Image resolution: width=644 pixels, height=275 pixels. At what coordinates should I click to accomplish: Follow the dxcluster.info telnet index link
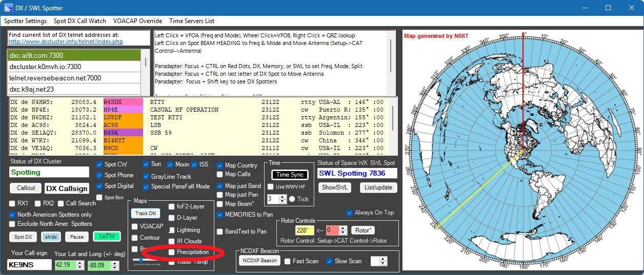click(66, 41)
